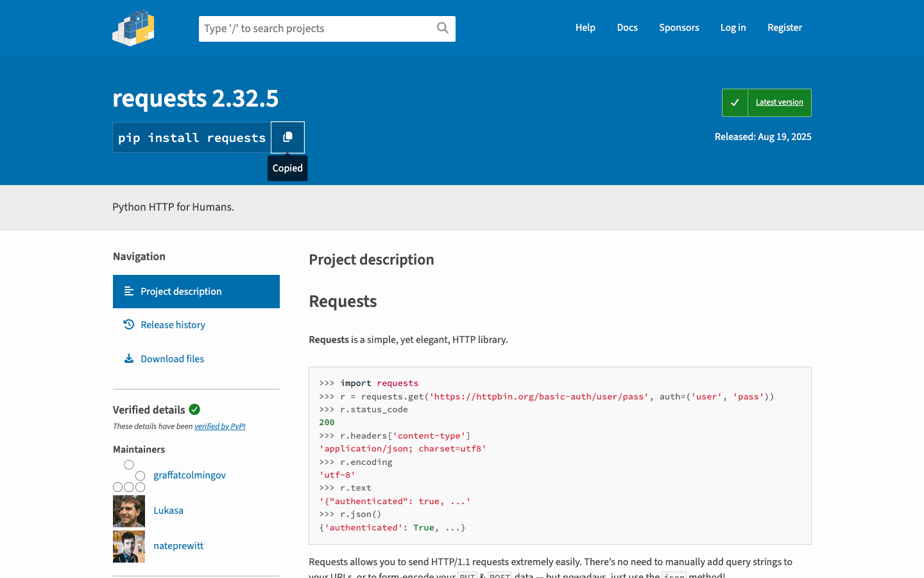Open the verified by PyPI link
The width and height of the screenshot is (924, 578).
pyautogui.click(x=220, y=426)
